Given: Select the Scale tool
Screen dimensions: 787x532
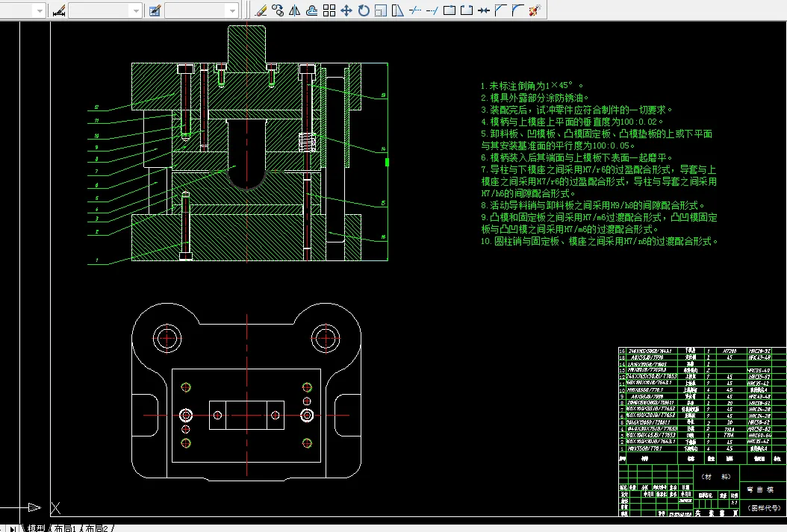Looking at the screenshot, I should [x=381, y=10].
